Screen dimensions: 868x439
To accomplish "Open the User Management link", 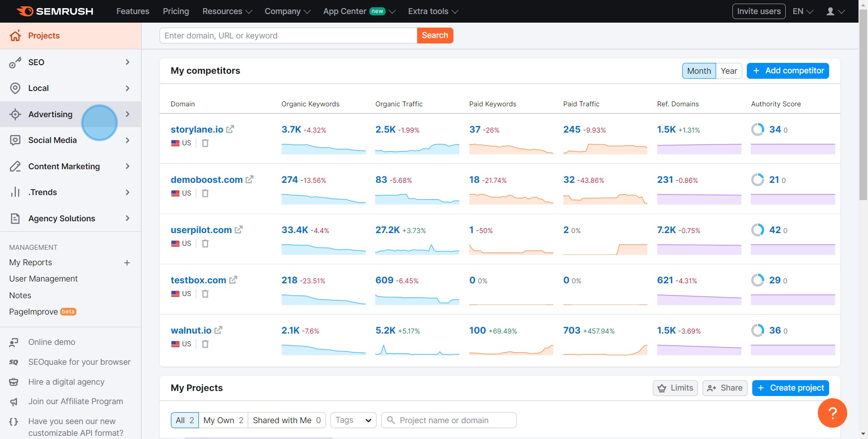I will coord(43,279).
